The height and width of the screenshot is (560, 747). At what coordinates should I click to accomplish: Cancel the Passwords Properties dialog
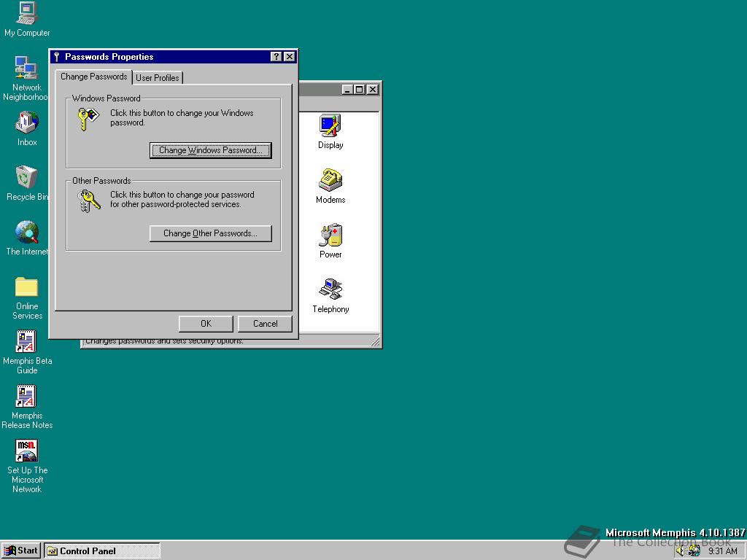tap(265, 324)
